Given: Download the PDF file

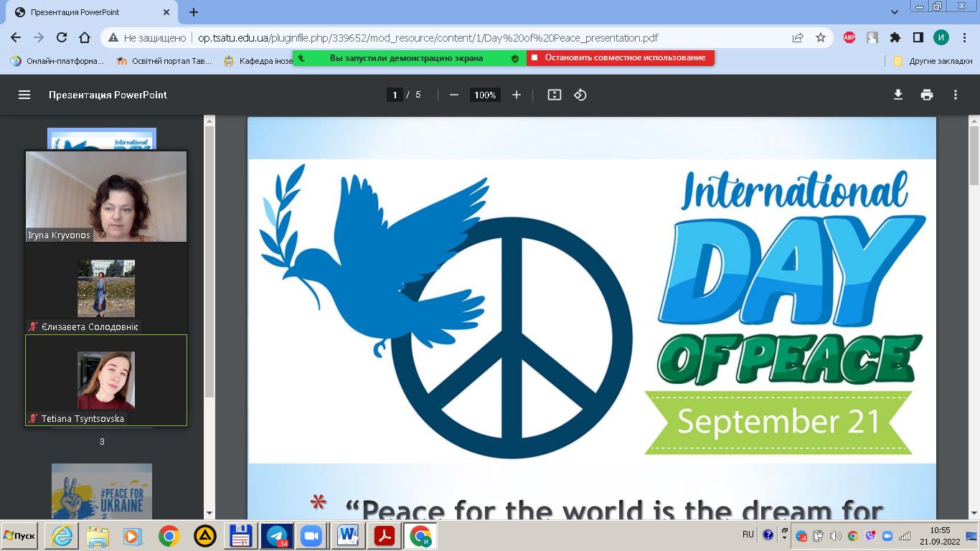Looking at the screenshot, I should pyautogui.click(x=897, y=95).
